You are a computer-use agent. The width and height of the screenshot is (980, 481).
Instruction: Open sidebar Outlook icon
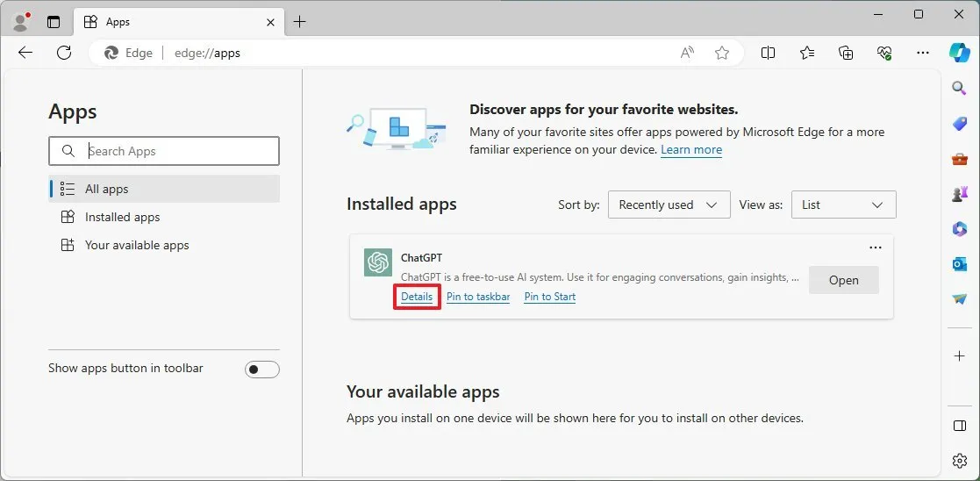click(959, 264)
